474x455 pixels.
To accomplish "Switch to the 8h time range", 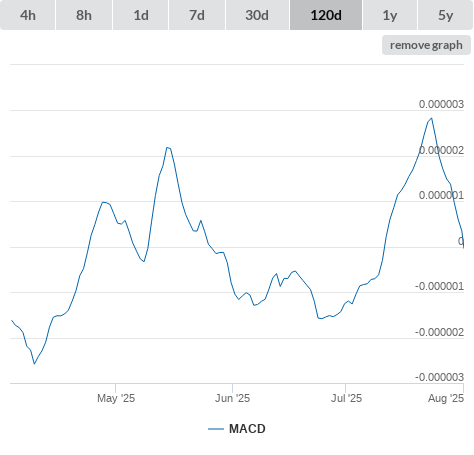I will 84,15.
